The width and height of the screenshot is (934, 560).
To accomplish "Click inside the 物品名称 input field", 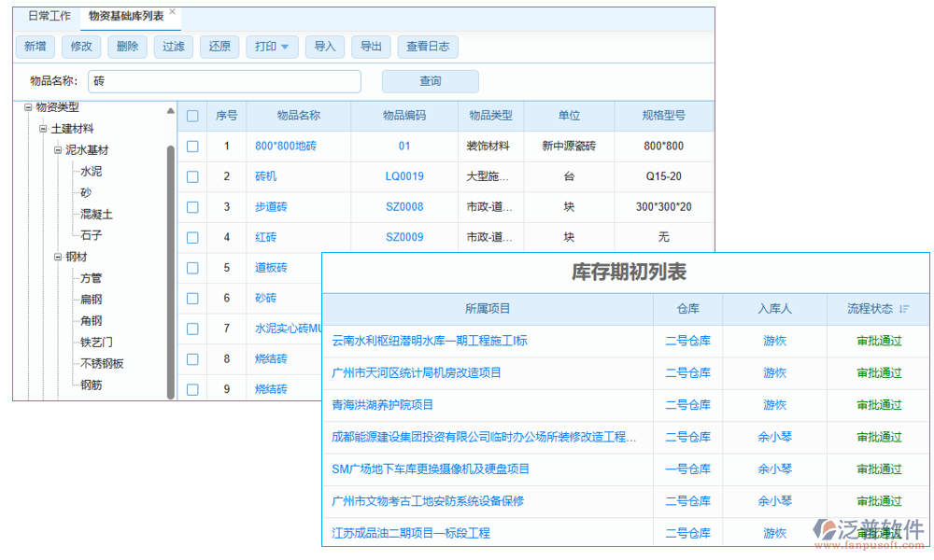I will (224, 81).
